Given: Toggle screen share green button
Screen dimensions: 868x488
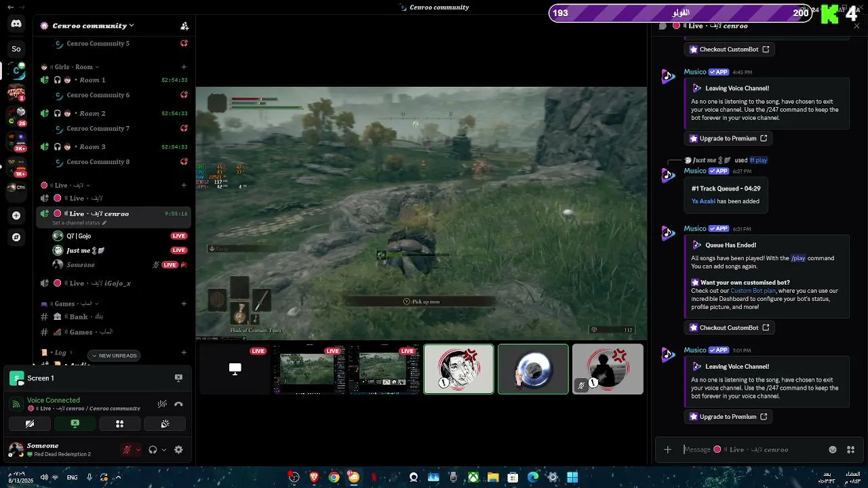Looking at the screenshot, I should pos(75,424).
